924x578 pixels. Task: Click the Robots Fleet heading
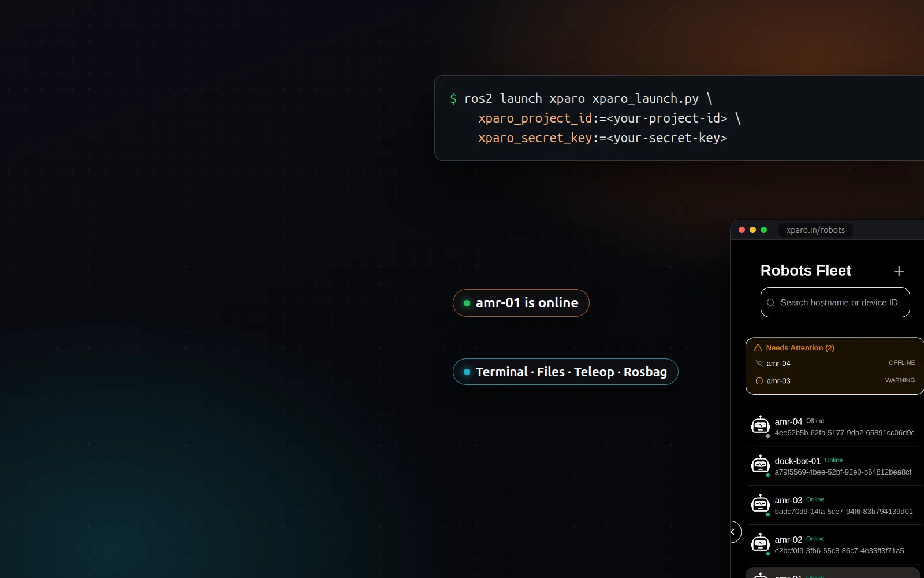point(806,271)
